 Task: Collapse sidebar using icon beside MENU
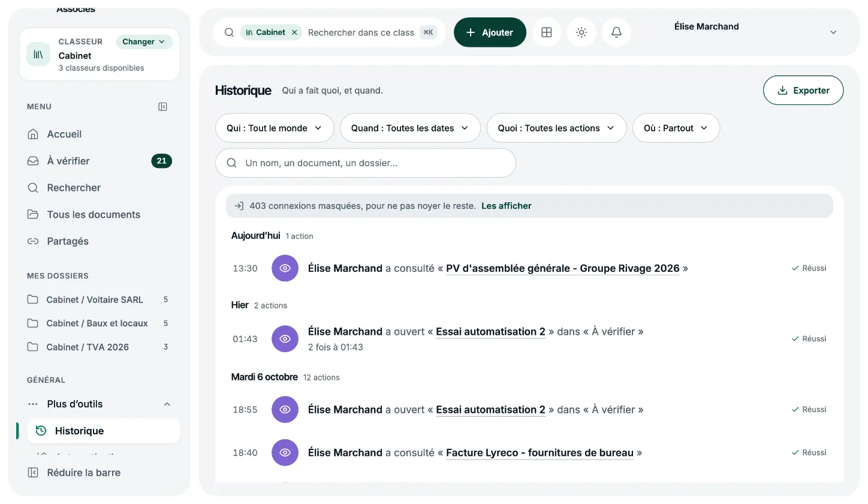pyautogui.click(x=162, y=107)
